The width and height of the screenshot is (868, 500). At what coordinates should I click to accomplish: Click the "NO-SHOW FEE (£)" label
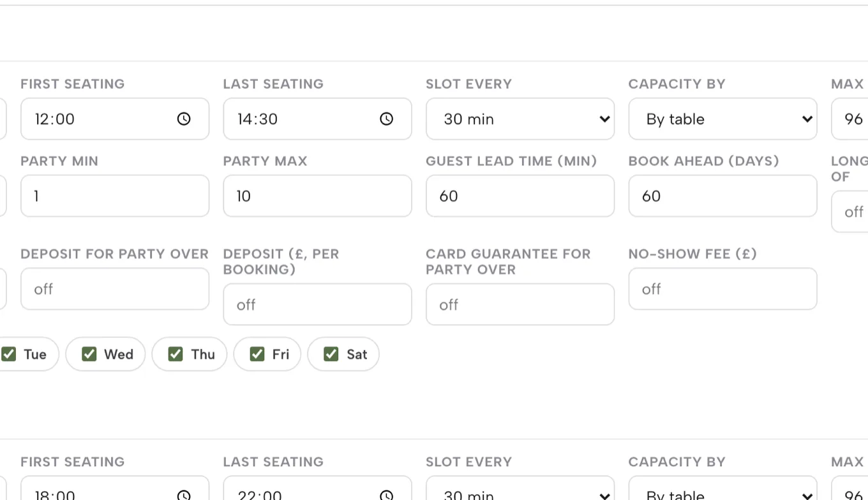(692, 254)
